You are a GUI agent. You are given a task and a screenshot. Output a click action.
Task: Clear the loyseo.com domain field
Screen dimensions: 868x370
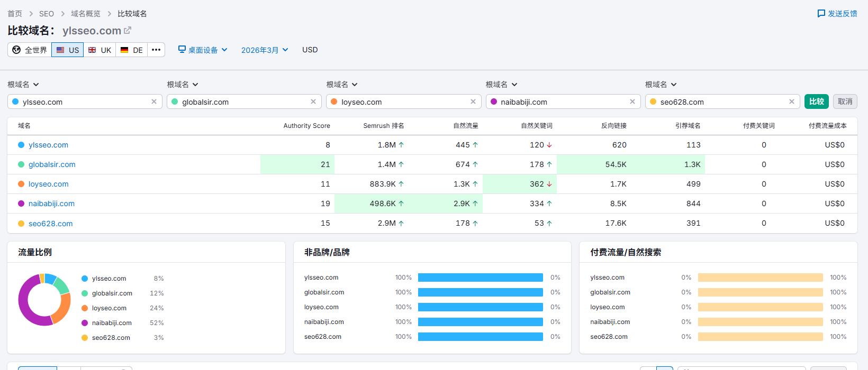(x=473, y=101)
